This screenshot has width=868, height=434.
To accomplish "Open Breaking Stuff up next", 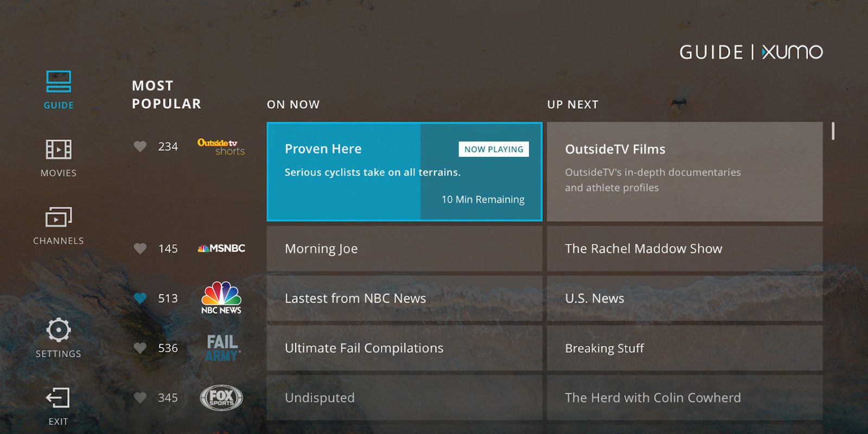I will coord(685,348).
